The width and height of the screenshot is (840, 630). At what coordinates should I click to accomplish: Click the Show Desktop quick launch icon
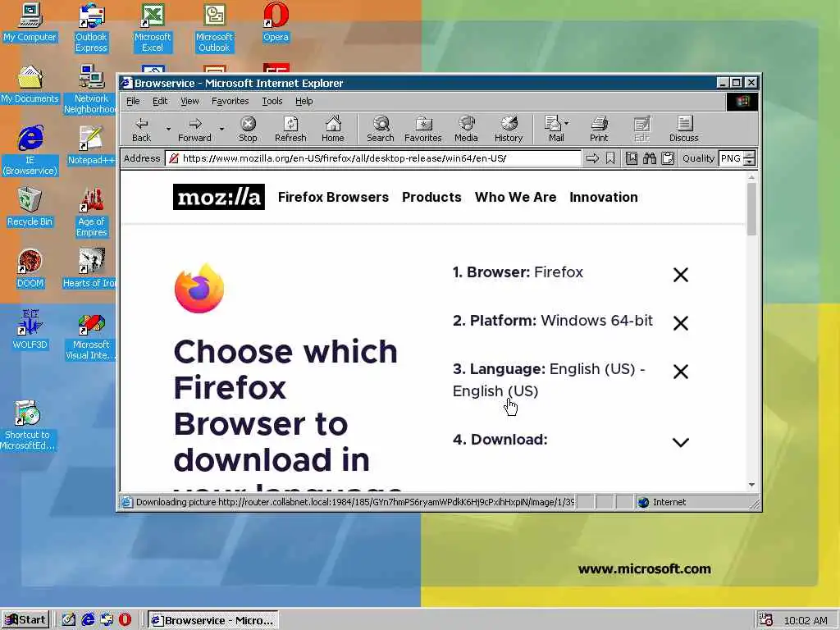(x=69, y=620)
